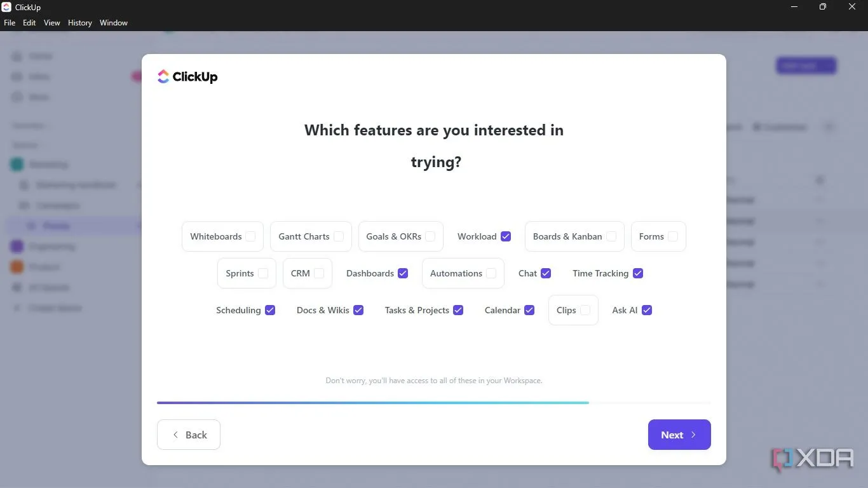Image resolution: width=868 pixels, height=488 pixels.
Task: Tick the Boards & Kanban checkbox
Action: [611, 236]
